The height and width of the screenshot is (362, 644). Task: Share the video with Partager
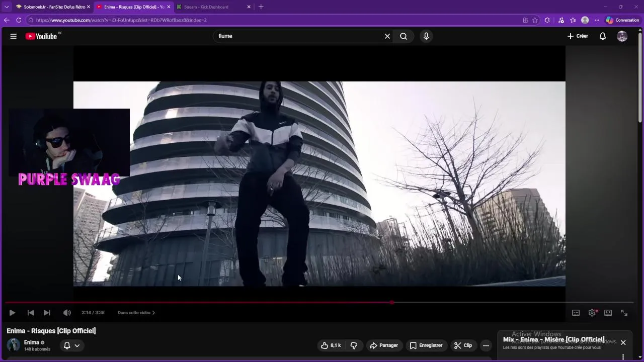point(384,345)
